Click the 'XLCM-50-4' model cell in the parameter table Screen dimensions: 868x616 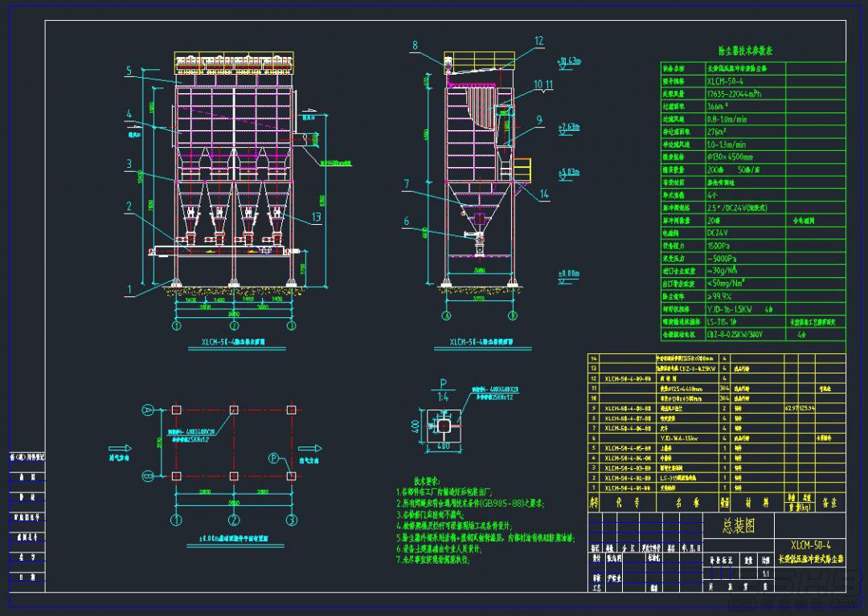coord(725,81)
